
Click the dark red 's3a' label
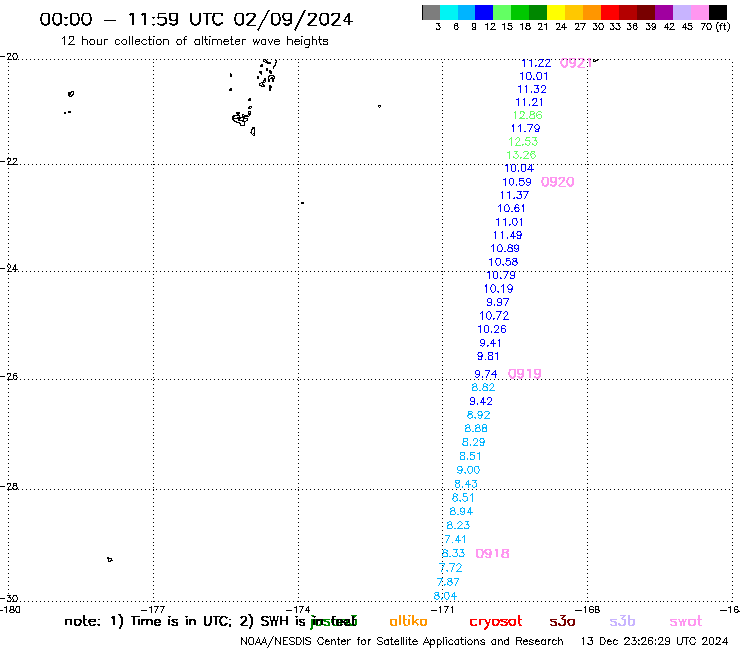[562, 622]
